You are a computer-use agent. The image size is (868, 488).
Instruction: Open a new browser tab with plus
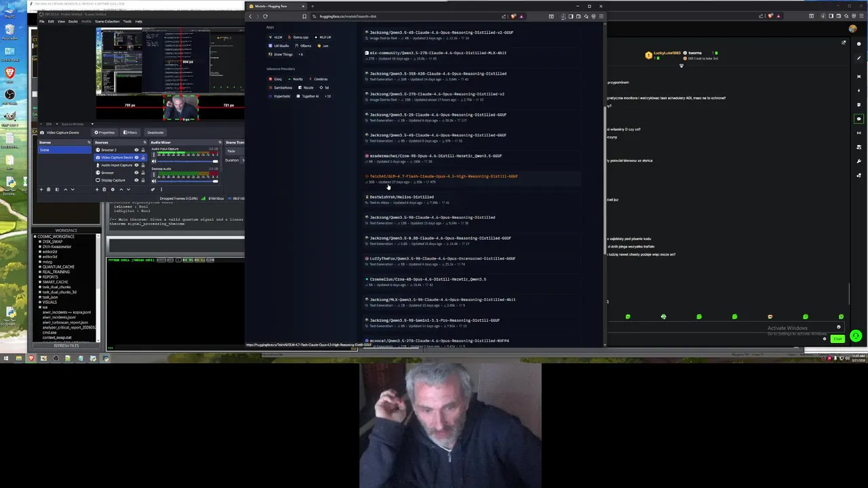(x=313, y=6)
